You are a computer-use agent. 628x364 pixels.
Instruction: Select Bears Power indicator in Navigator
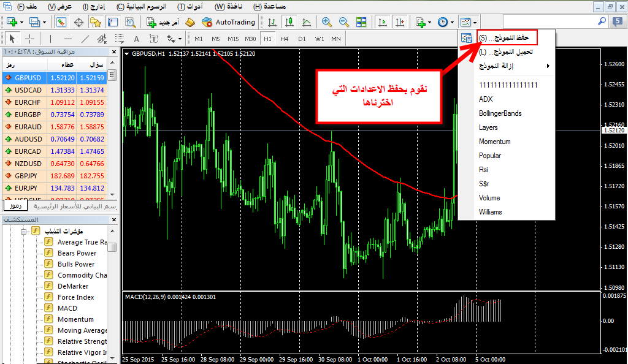(x=77, y=253)
